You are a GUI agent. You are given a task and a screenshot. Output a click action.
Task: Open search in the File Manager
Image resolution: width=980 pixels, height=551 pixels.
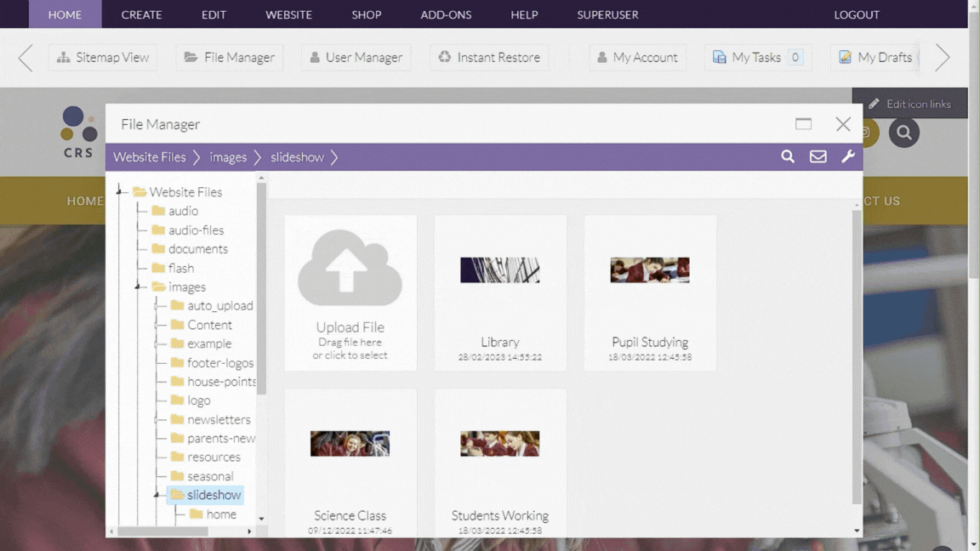787,156
